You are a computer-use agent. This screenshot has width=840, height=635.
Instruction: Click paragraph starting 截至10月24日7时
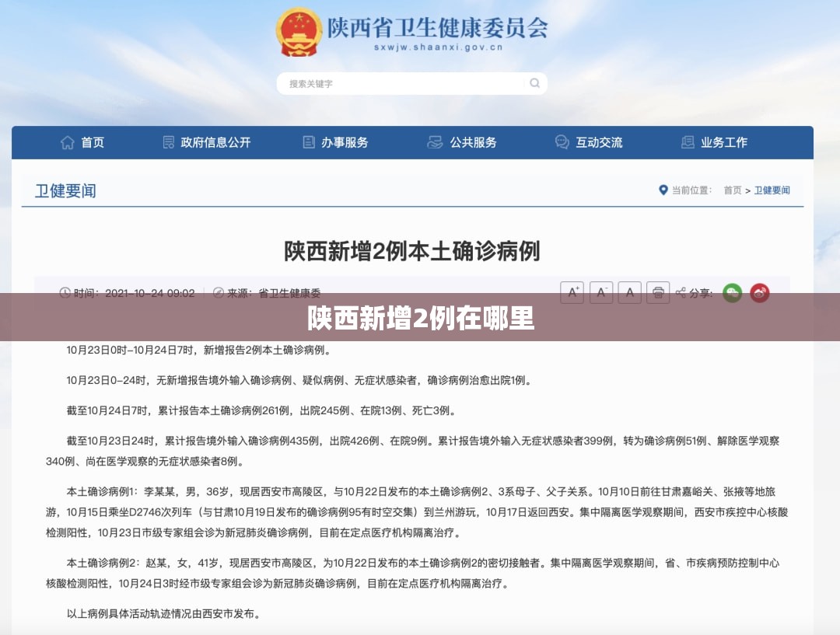coord(261,410)
